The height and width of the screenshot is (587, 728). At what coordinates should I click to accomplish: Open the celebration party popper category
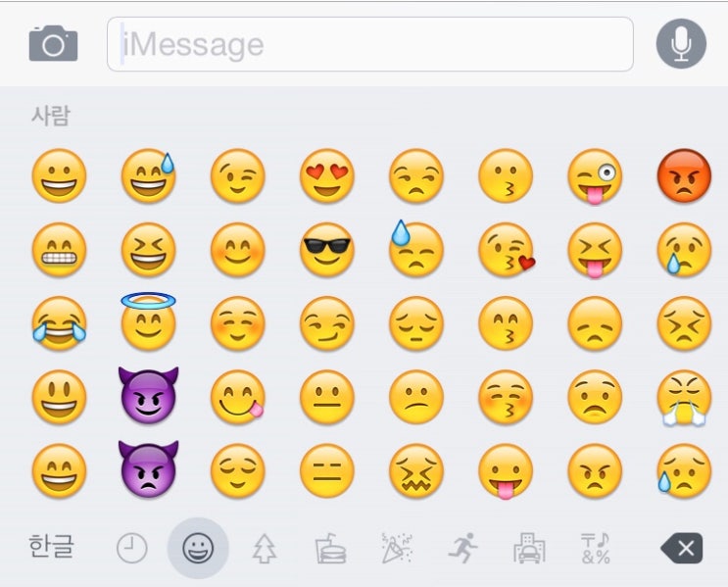(x=397, y=548)
